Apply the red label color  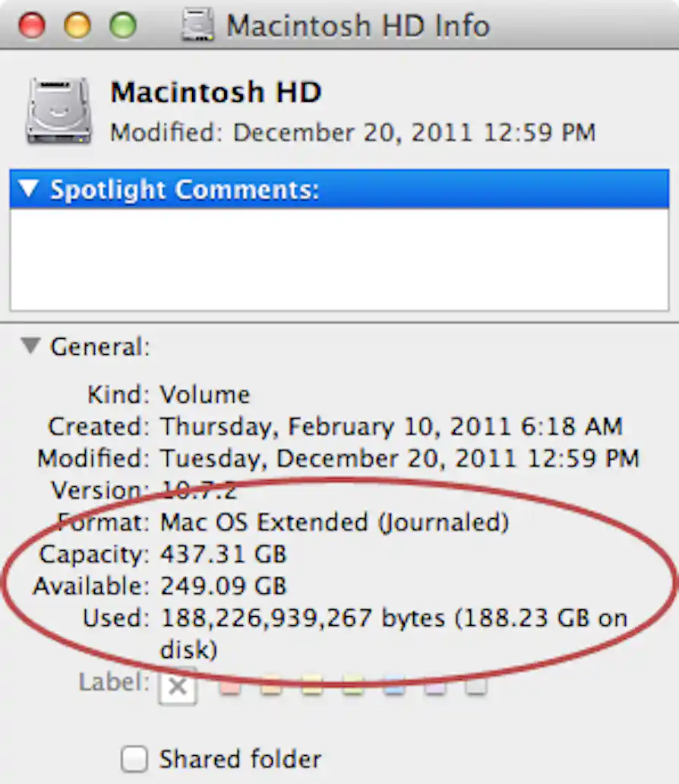[230, 684]
